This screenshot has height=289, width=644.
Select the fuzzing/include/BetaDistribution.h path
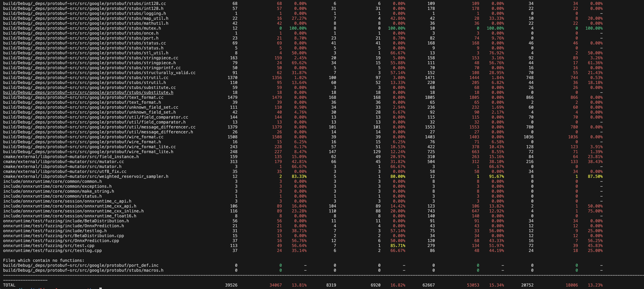tap(66, 221)
